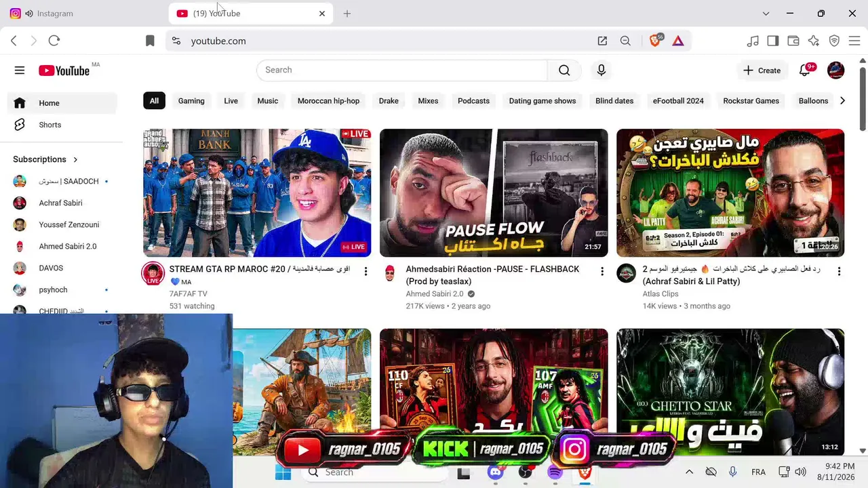The width and height of the screenshot is (868, 488).
Task: Show the browser sidebar panel
Action: 773,41
